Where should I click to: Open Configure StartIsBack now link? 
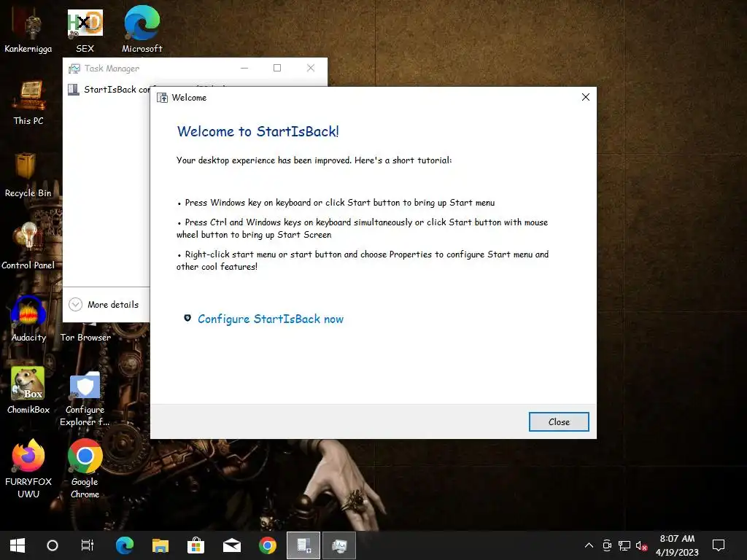coord(270,319)
